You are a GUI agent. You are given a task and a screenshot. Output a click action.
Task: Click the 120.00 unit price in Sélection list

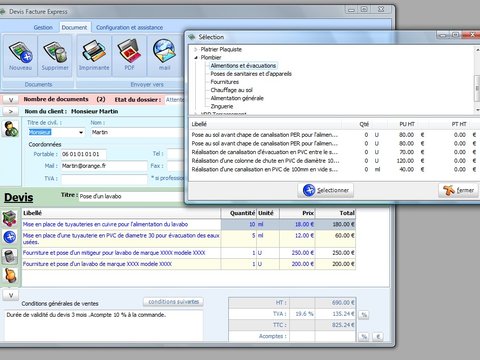(405, 161)
